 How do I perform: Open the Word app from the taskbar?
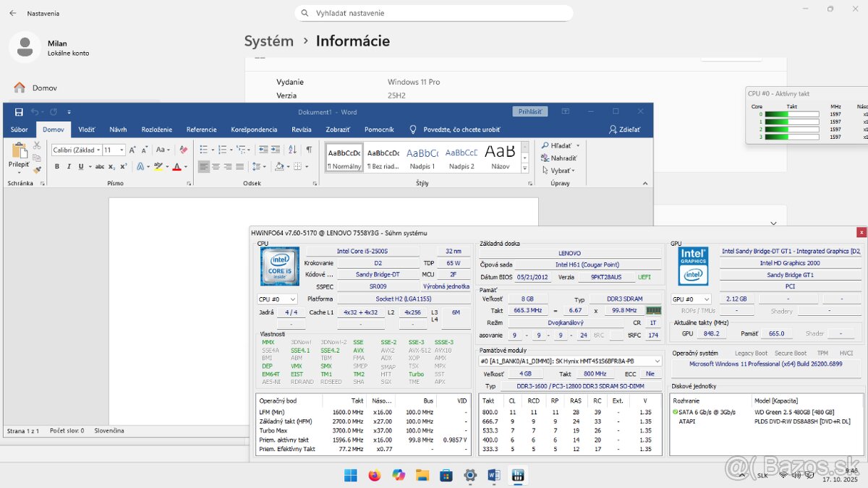click(x=494, y=475)
